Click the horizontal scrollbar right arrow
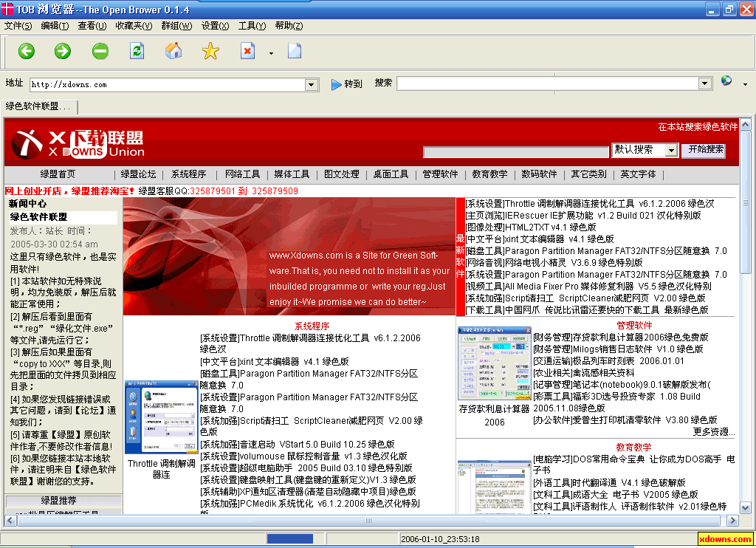The height and width of the screenshot is (548, 756). (733, 521)
